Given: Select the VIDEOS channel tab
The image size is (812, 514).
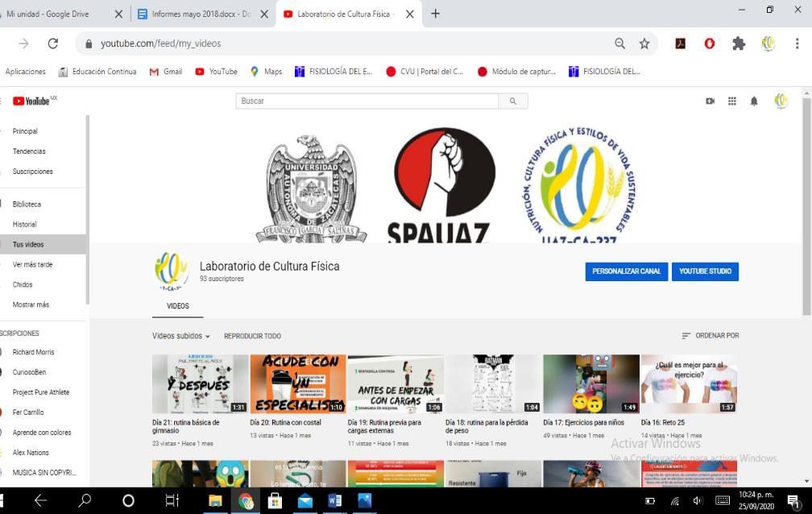Looking at the screenshot, I should (x=177, y=306).
